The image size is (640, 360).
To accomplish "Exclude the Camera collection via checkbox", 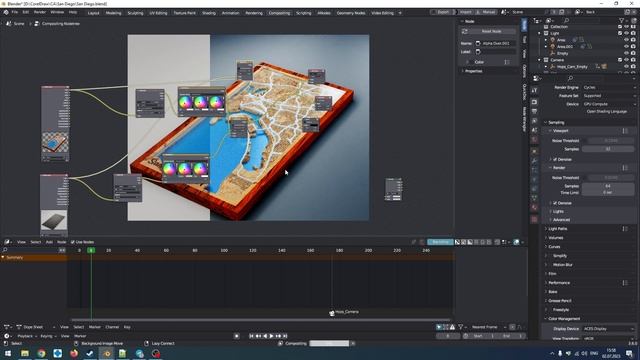I will tap(620, 60).
